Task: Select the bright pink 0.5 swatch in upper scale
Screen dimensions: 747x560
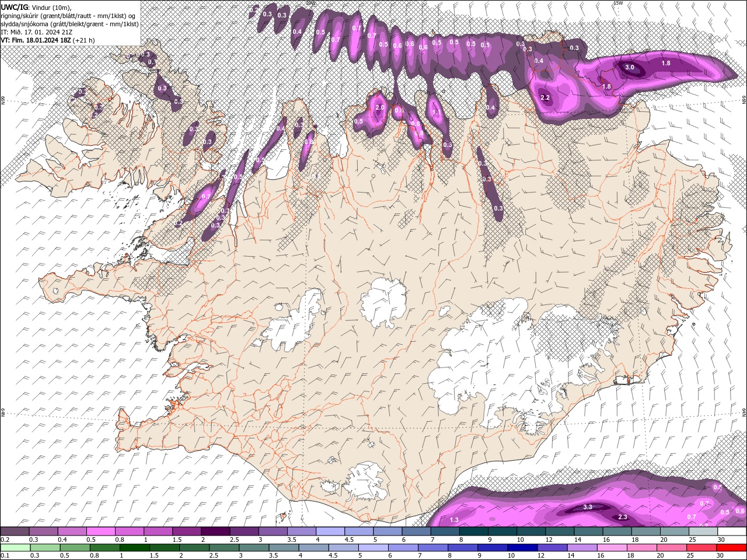Action: (x=100, y=531)
